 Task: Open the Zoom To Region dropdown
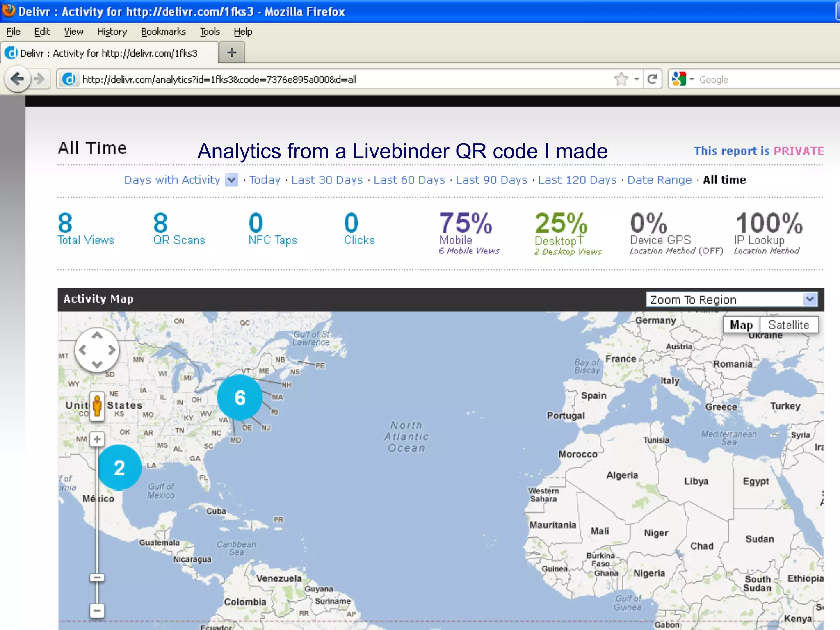tap(732, 299)
